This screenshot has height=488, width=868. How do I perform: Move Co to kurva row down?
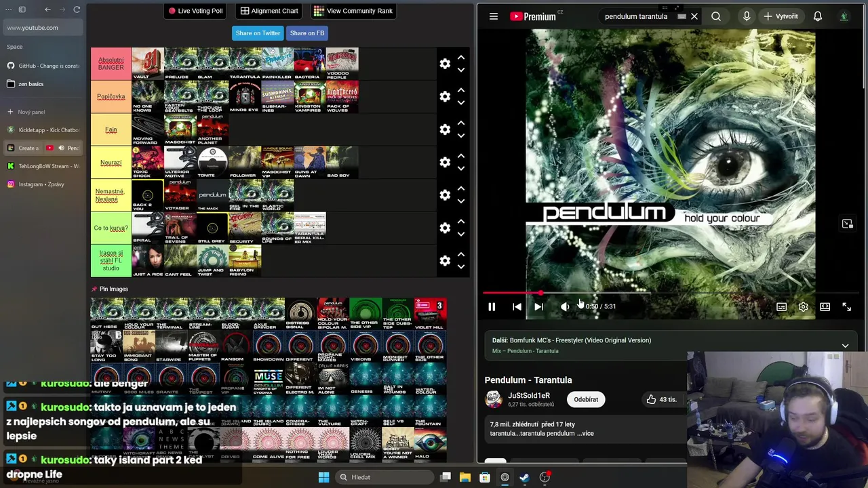[461, 235]
